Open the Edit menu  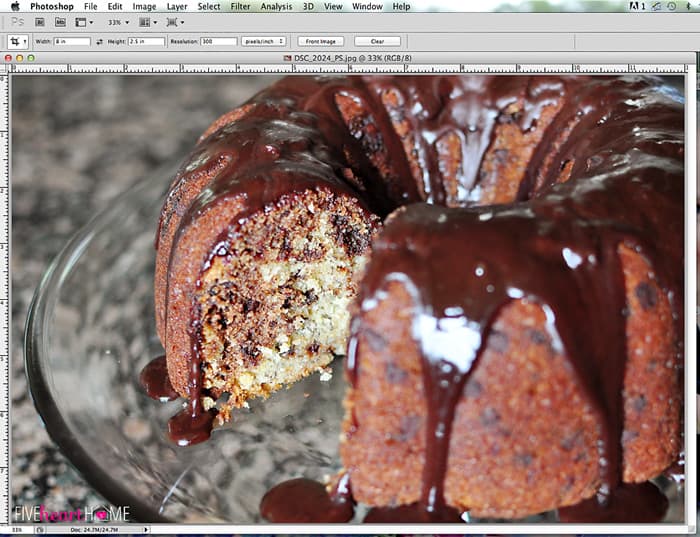point(115,6)
